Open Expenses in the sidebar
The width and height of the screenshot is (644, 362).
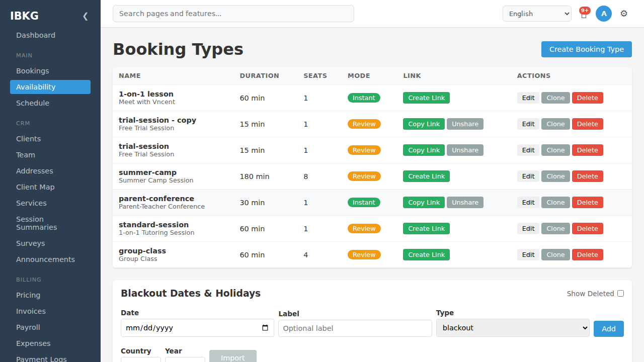[x=50, y=343]
